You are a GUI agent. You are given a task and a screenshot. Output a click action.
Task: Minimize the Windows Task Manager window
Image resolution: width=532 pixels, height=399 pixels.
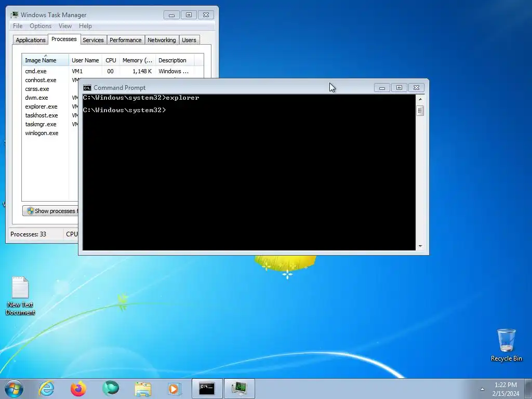(171, 15)
